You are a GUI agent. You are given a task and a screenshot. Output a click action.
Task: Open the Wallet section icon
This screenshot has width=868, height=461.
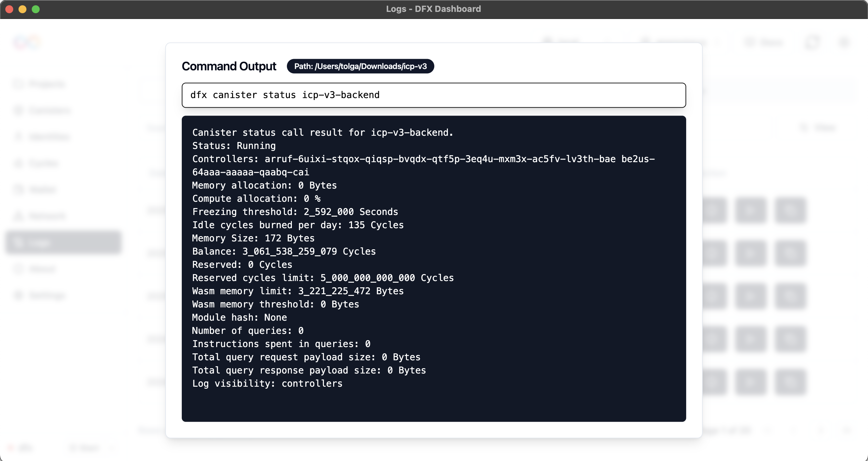[19, 189]
